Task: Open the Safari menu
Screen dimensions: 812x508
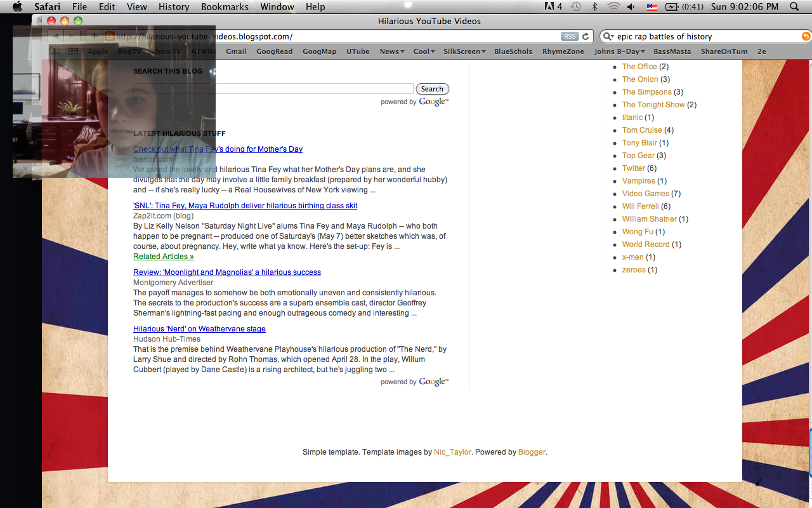Action: click(x=48, y=7)
